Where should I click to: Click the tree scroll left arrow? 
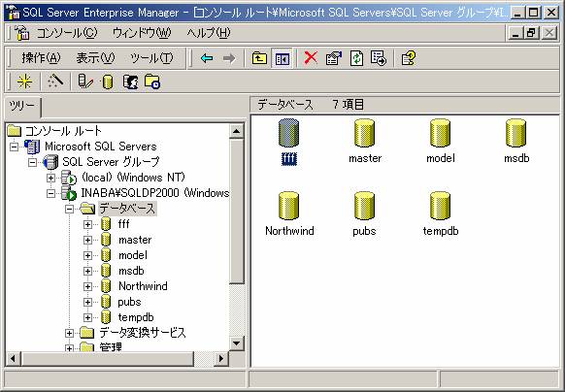(13, 358)
